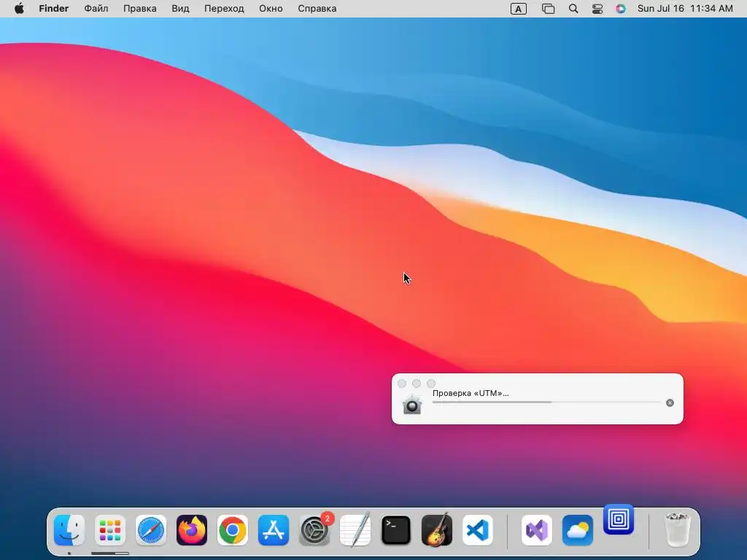Open the Переход menu
This screenshot has width=747, height=560.
(224, 9)
